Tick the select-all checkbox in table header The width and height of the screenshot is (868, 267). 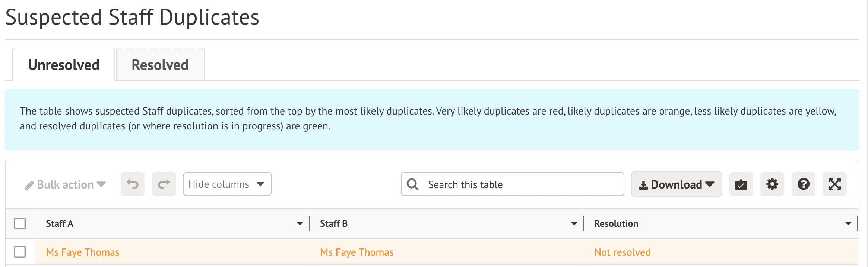20,223
